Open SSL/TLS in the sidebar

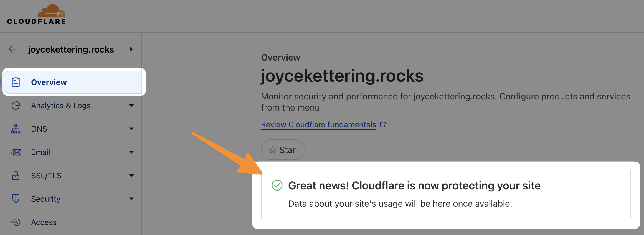[x=46, y=176]
